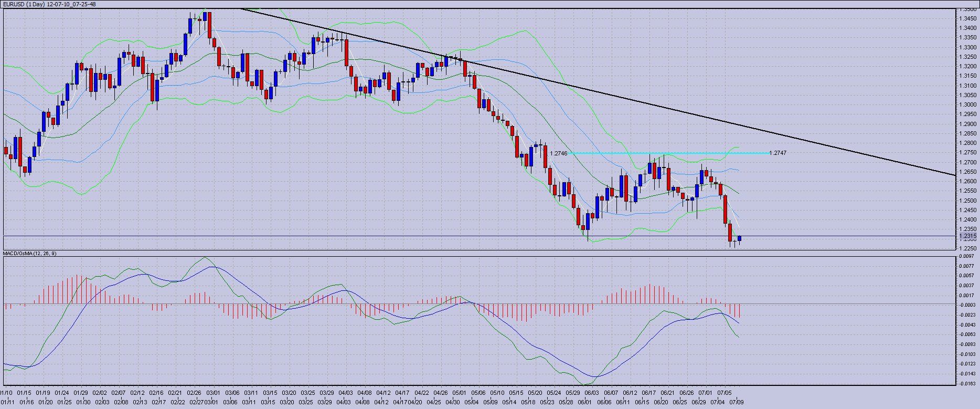980x409 pixels.
Task: Click the 05/06 date label
Action: [x=478, y=393]
